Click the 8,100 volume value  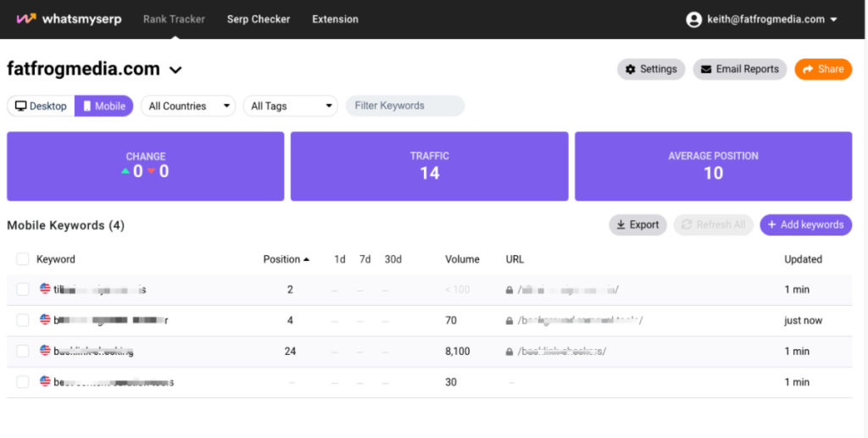pos(457,352)
